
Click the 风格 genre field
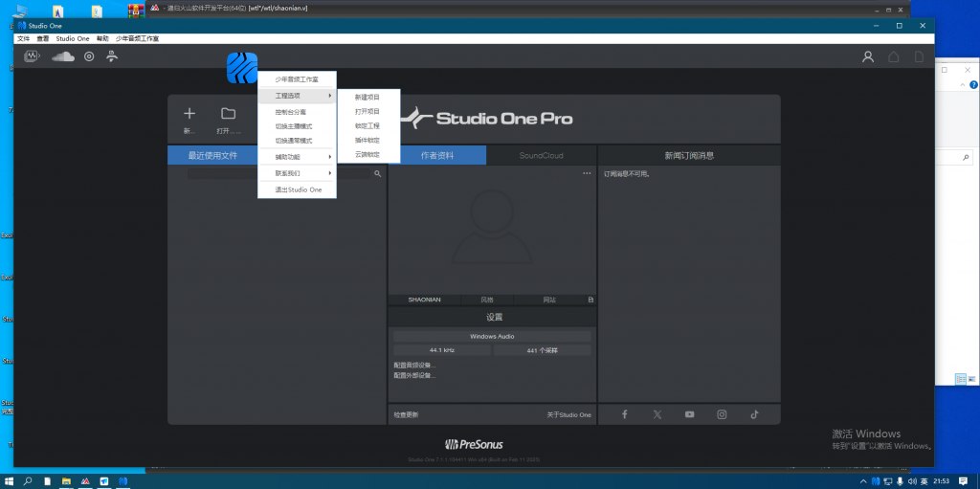tap(487, 300)
